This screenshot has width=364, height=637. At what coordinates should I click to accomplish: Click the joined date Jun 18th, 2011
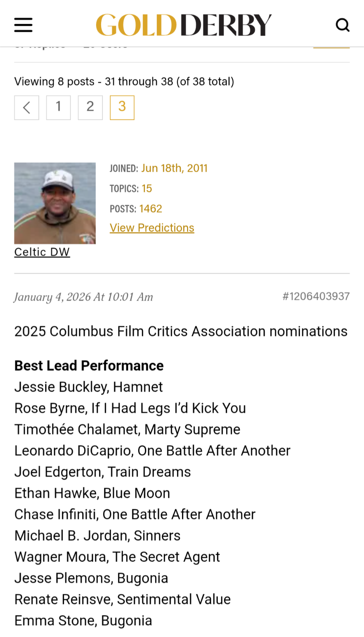pos(174,168)
